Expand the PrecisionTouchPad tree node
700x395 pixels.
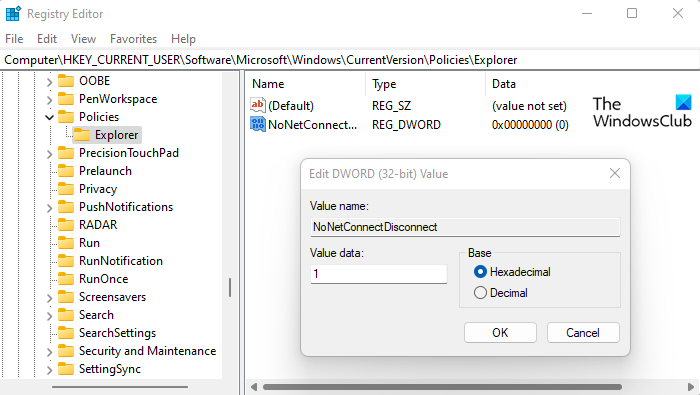(50, 154)
